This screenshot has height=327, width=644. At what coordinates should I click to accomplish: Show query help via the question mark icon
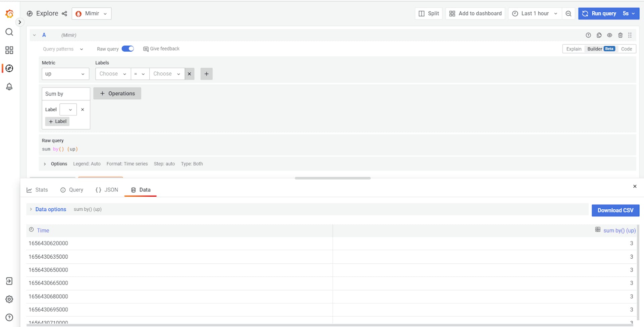pyautogui.click(x=588, y=35)
